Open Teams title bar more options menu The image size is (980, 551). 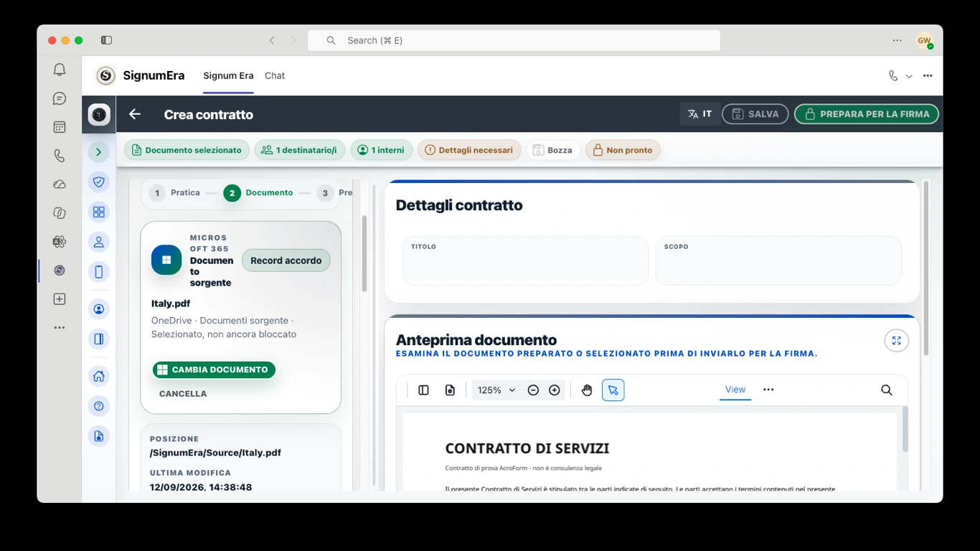coord(897,40)
